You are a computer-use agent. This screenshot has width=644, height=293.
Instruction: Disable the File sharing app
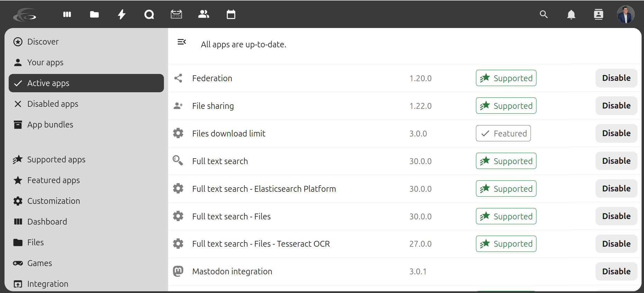pyautogui.click(x=616, y=106)
